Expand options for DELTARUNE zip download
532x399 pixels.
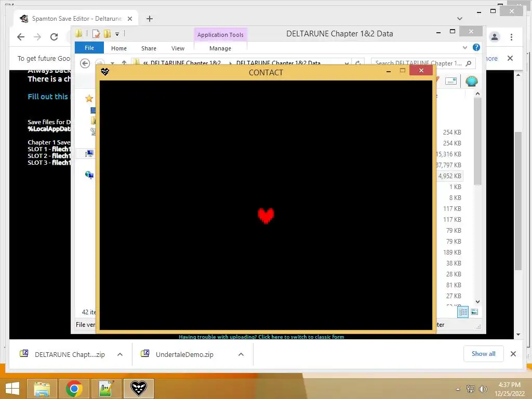(120, 354)
